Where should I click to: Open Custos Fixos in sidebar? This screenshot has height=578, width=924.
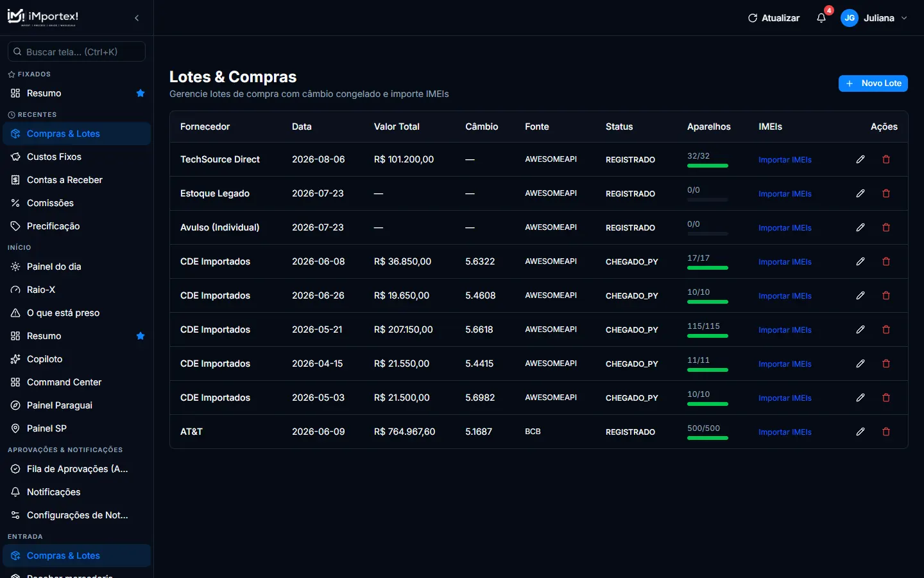coord(76,157)
